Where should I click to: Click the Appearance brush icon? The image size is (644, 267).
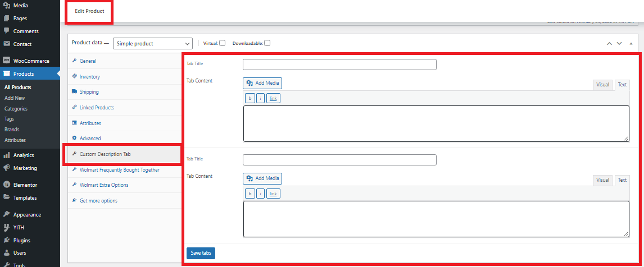click(7, 214)
